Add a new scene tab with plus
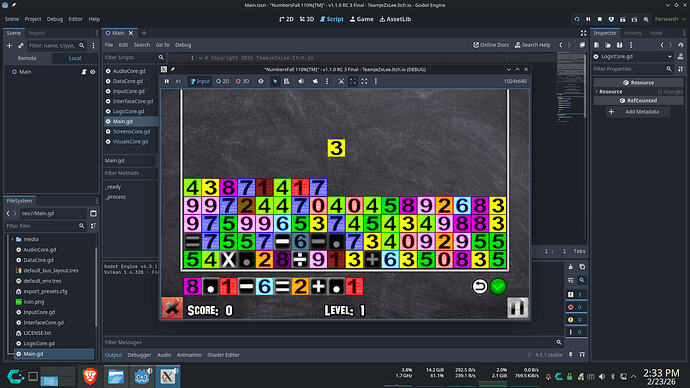 [x=143, y=33]
